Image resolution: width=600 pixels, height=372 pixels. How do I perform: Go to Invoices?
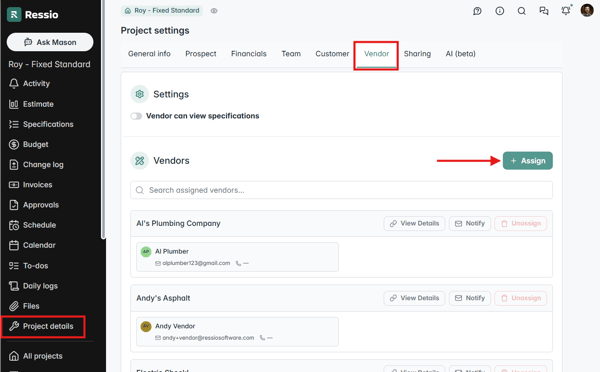[x=31, y=185]
